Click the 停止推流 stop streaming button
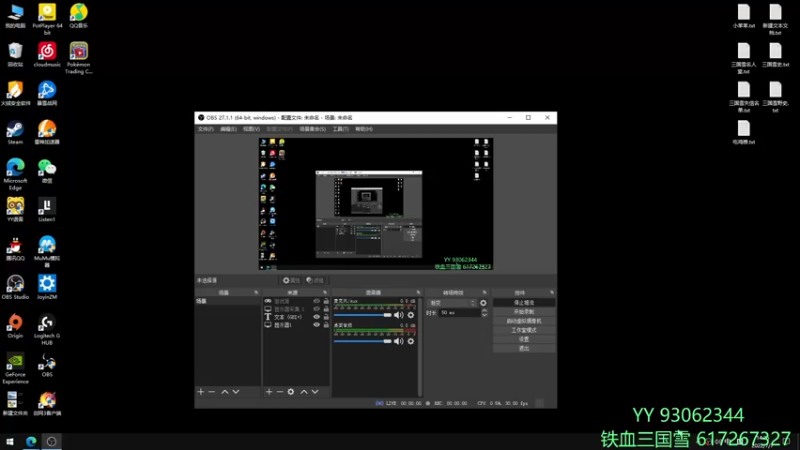Image resolution: width=800 pixels, height=450 pixels. click(x=524, y=303)
